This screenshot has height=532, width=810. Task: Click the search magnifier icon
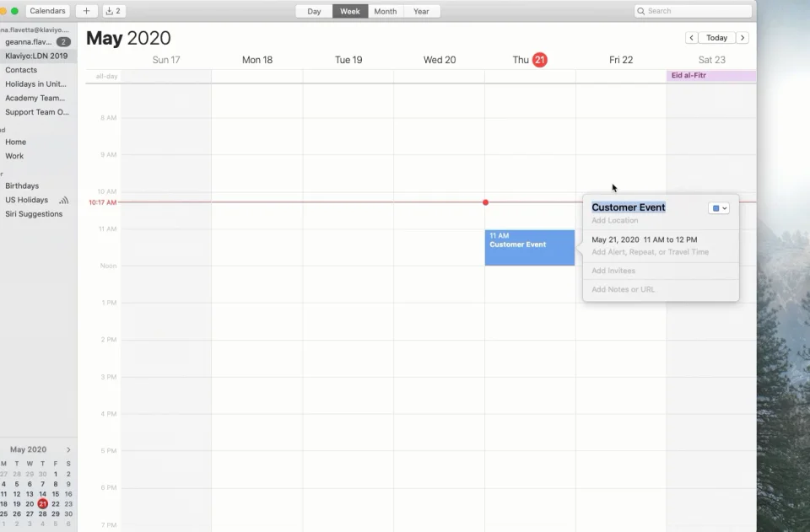click(642, 11)
